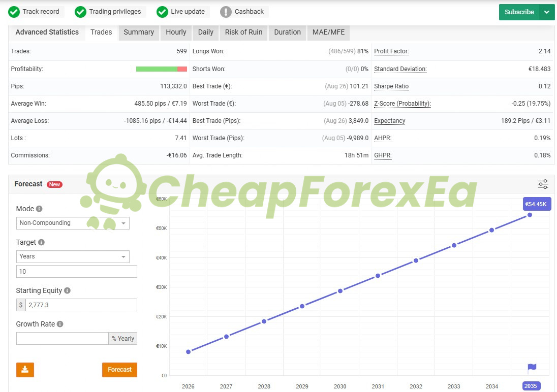
Task: Click the Sharpe Ratio value 0.12
Action: click(x=544, y=86)
